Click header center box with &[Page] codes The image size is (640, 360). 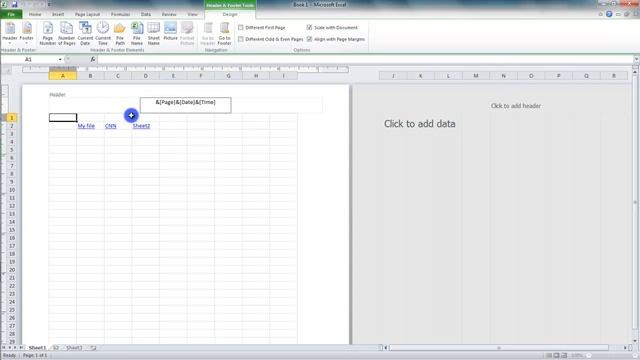[x=185, y=105]
